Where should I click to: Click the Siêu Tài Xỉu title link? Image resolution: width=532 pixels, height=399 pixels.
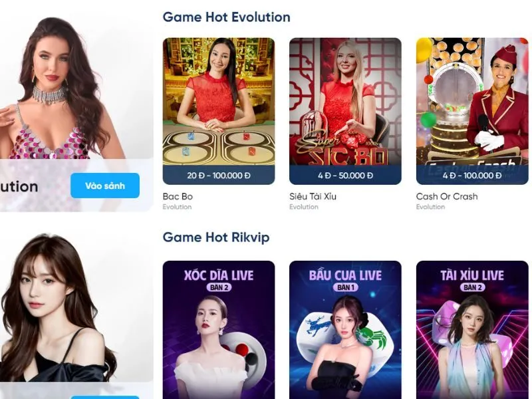313,196
